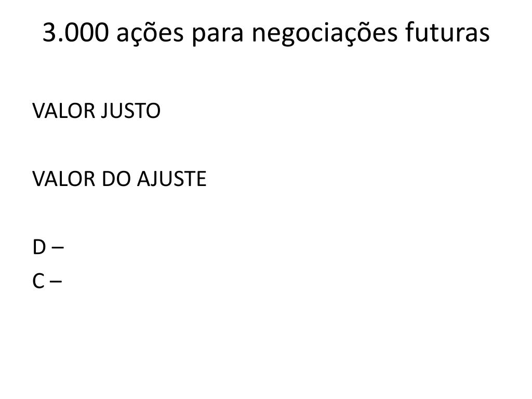Click the word 'futuras' in the heading

point(447,33)
